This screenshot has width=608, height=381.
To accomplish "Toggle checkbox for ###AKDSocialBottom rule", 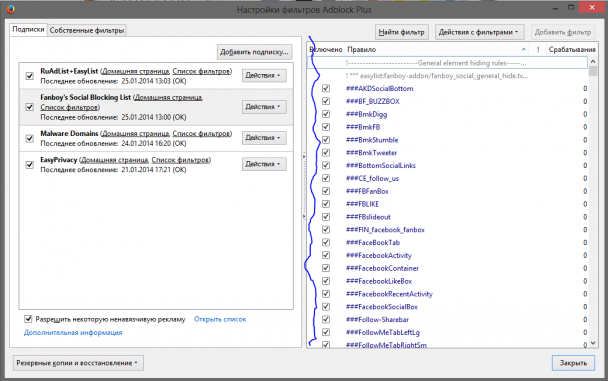I will coord(326,88).
